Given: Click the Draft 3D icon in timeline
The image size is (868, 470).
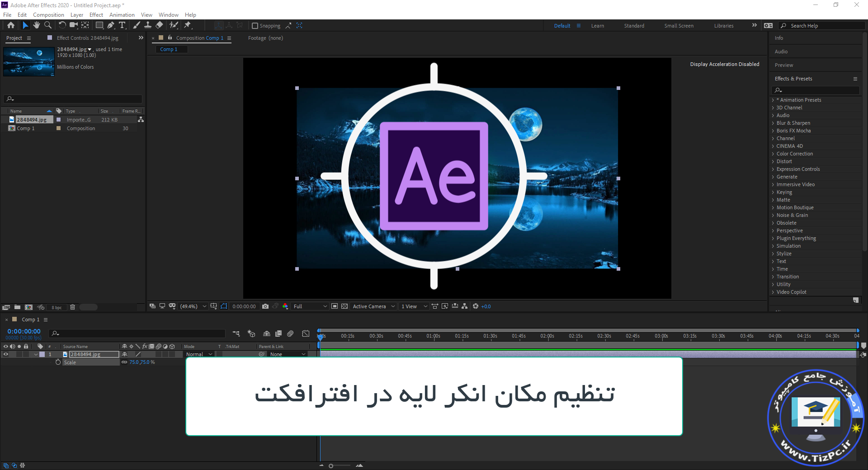Looking at the screenshot, I should coord(251,334).
